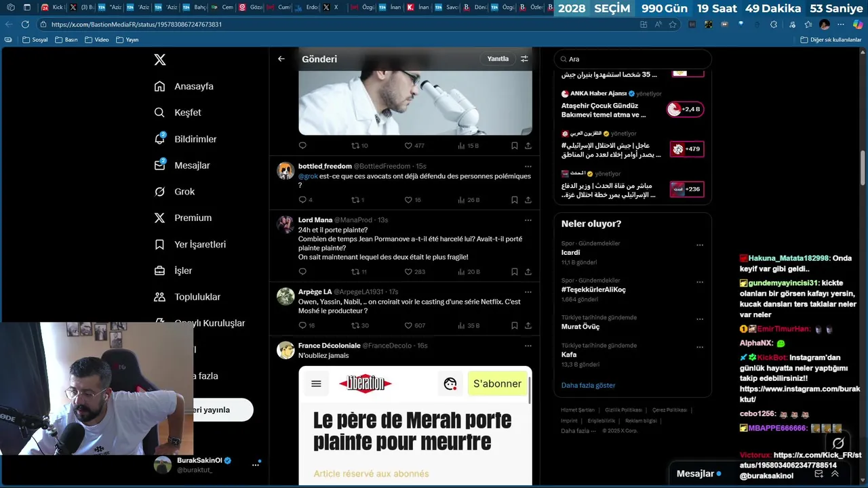The height and width of the screenshot is (488, 868).
Task: Open the Sosyal bookmarks folder
Action: pos(35,40)
